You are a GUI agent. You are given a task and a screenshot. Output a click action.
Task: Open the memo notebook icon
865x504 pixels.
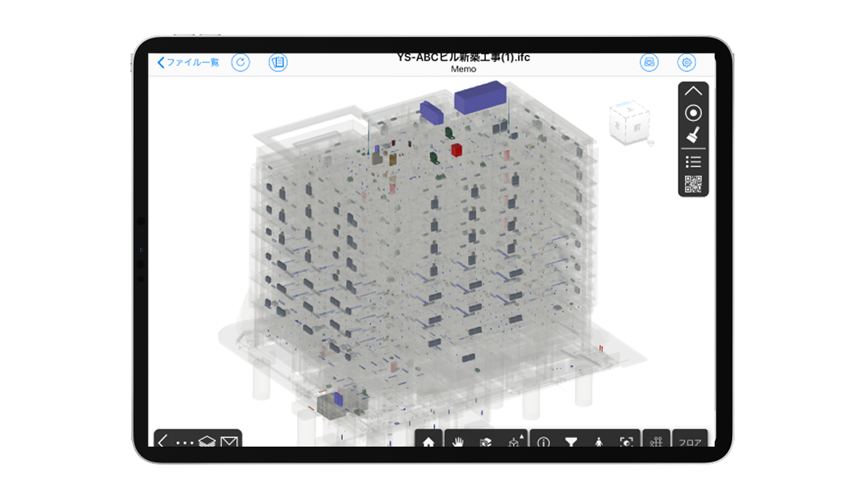pyautogui.click(x=278, y=63)
